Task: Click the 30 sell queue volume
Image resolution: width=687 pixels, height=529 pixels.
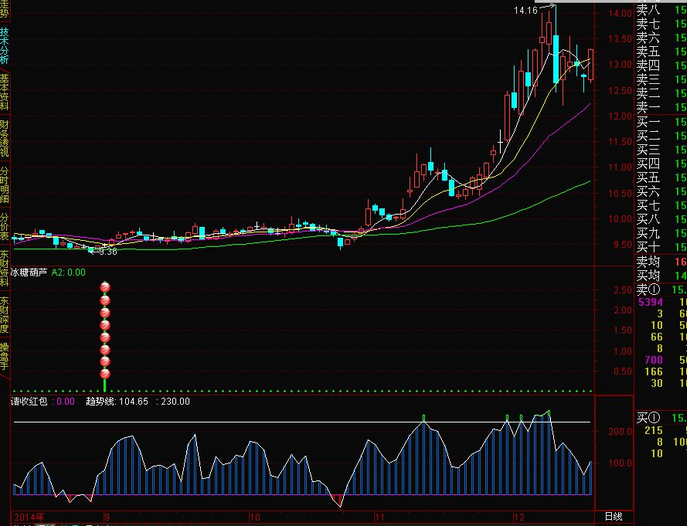Action: (x=656, y=383)
